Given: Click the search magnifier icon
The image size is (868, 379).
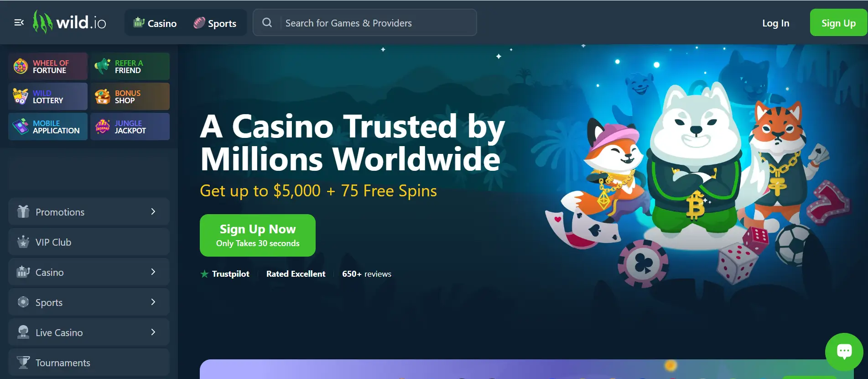Looking at the screenshot, I should tap(267, 22).
